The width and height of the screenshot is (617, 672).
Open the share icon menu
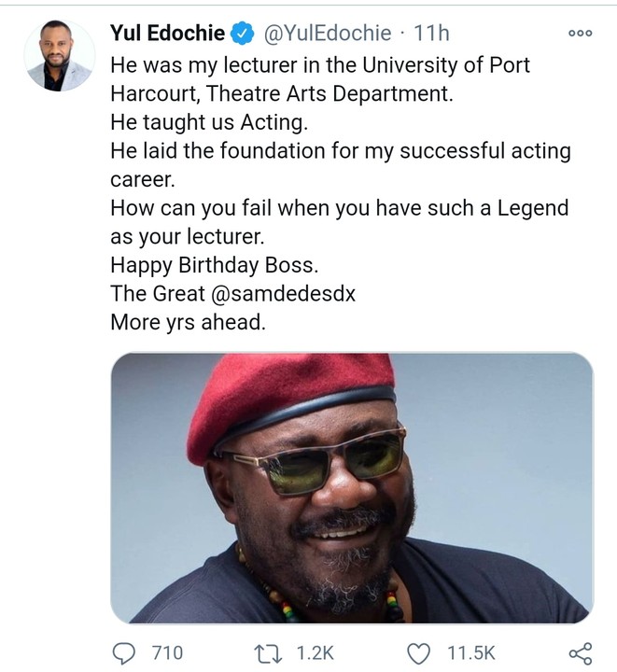[x=580, y=652]
